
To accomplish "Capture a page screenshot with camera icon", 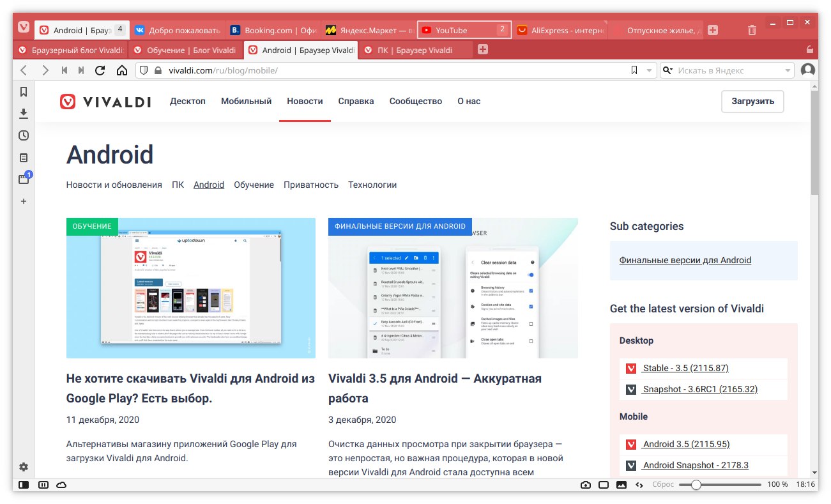I will [586, 485].
